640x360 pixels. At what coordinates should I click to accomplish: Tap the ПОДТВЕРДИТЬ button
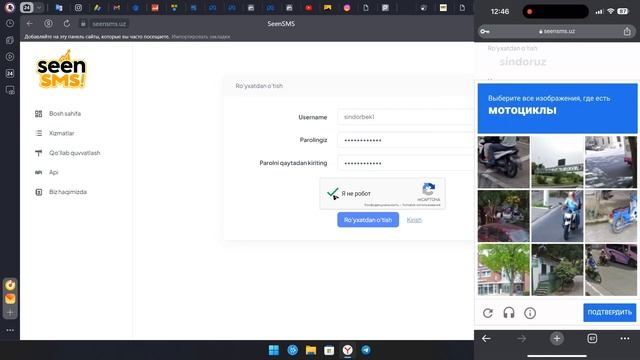click(609, 312)
